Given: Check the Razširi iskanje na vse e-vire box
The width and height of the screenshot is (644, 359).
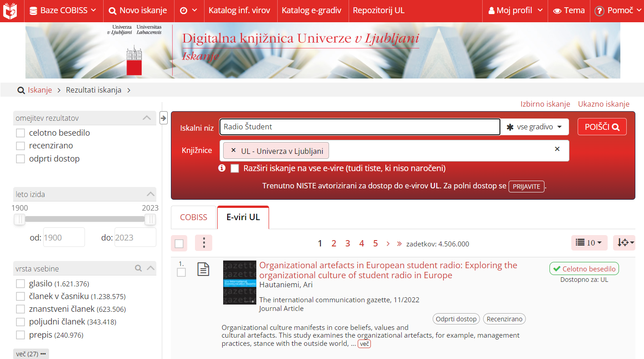Looking at the screenshot, I should point(235,168).
